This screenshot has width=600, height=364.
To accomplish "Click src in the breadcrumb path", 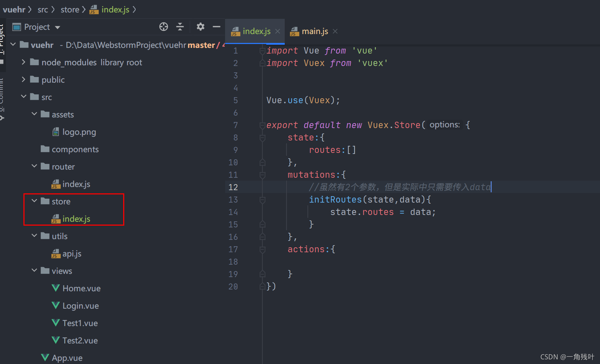I will click(43, 10).
